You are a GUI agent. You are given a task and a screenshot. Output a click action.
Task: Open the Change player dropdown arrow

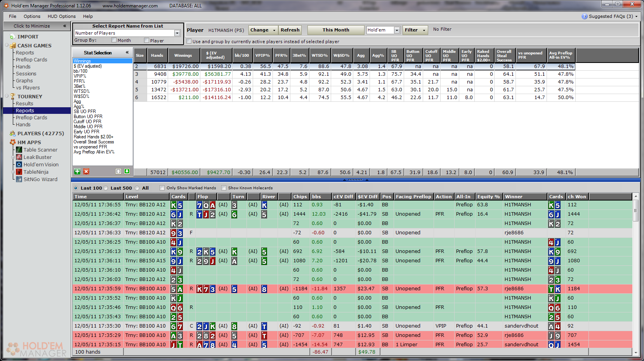[x=274, y=30]
